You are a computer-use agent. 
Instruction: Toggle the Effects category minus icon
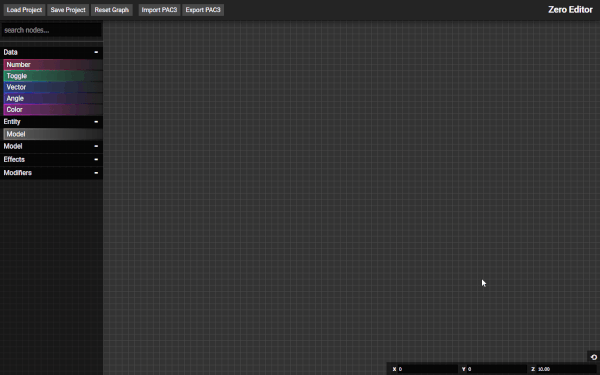96,159
